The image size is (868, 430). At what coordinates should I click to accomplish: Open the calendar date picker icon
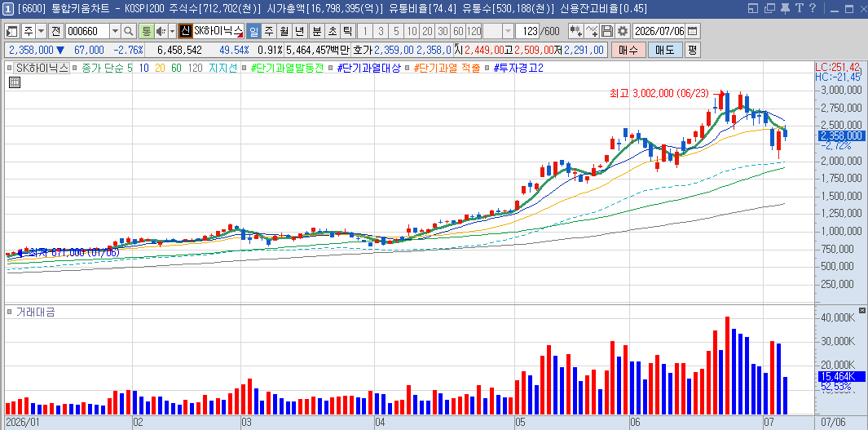click(693, 31)
